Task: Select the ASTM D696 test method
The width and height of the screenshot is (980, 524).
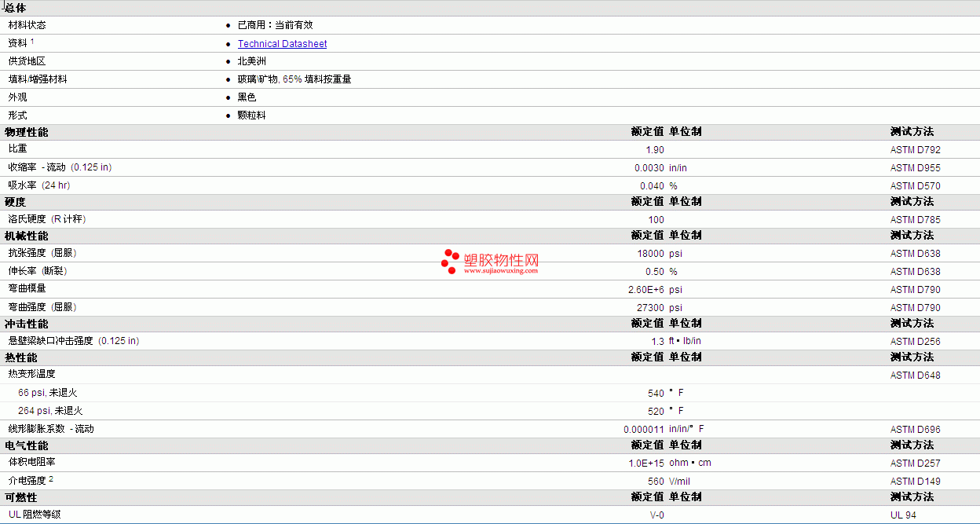Action: tap(916, 430)
